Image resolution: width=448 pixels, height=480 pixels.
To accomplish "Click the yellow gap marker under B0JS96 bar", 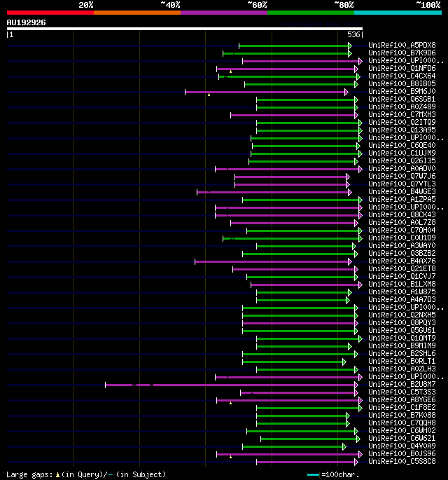I will (x=230, y=457).
